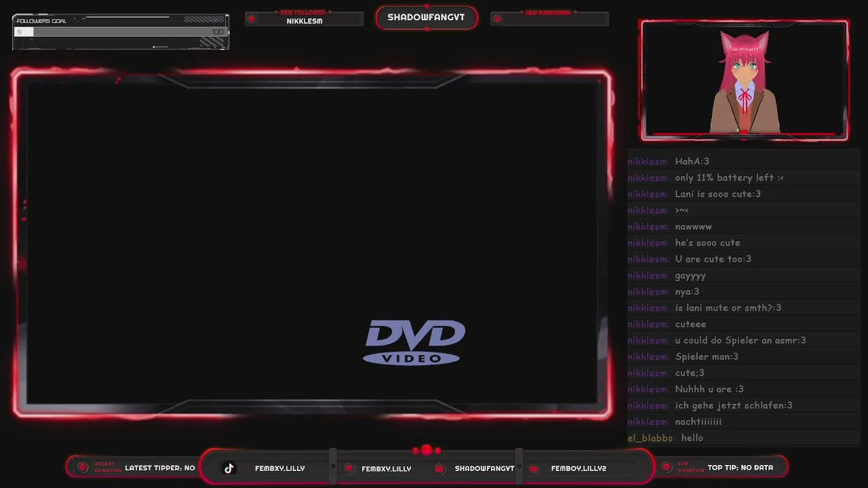Click chat message 'is lani mute or smth?:3'
The height and width of the screenshot is (488, 868).
[728, 308]
